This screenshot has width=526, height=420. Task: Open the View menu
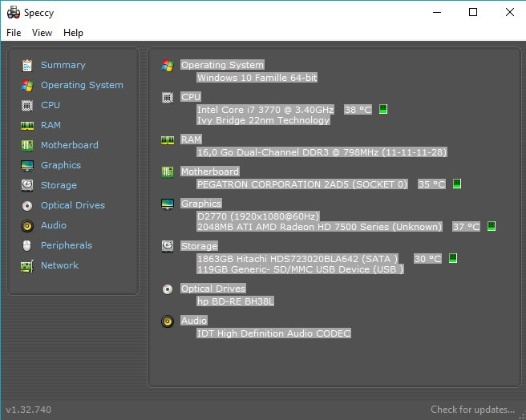click(42, 33)
